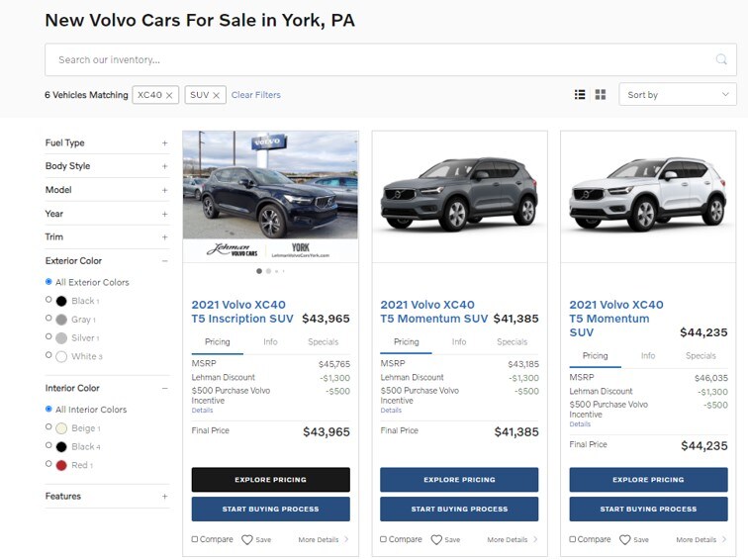The image size is (748, 560).
Task: Click Explore Pricing on T5 Inscription card
Action: pos(270,480)
